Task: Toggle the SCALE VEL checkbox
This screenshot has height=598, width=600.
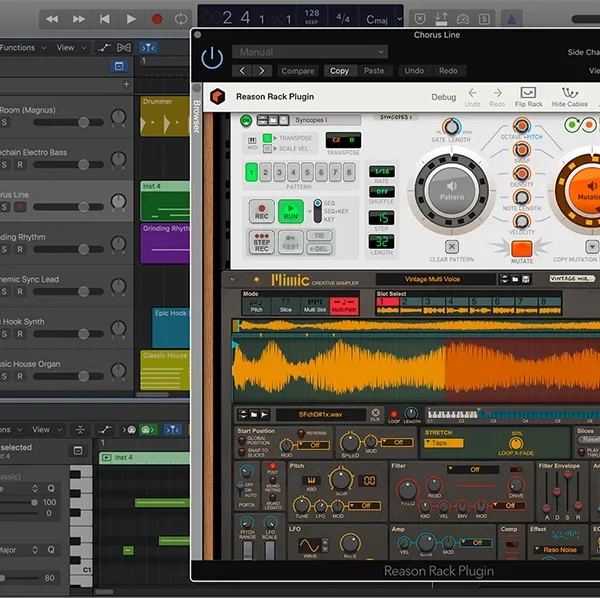Action: point(267,148)
